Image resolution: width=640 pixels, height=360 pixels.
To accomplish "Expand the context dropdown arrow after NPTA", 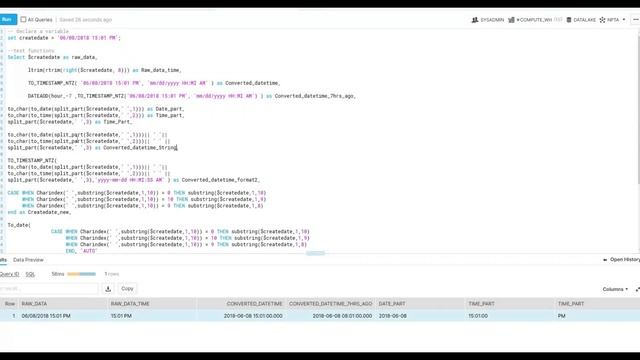I will (624, 20).
